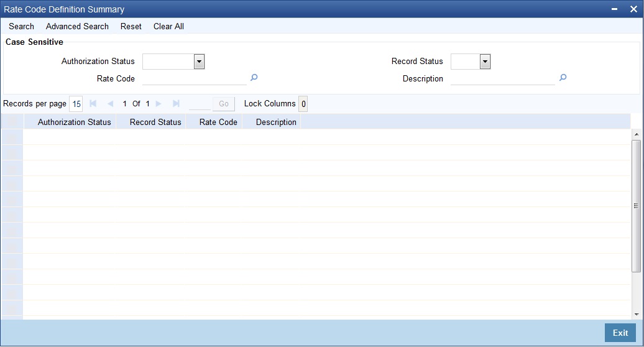Minimize the Rate Code Definition Summary window
The height and width of the screenshot is (347, 644).
click(614, 9)
